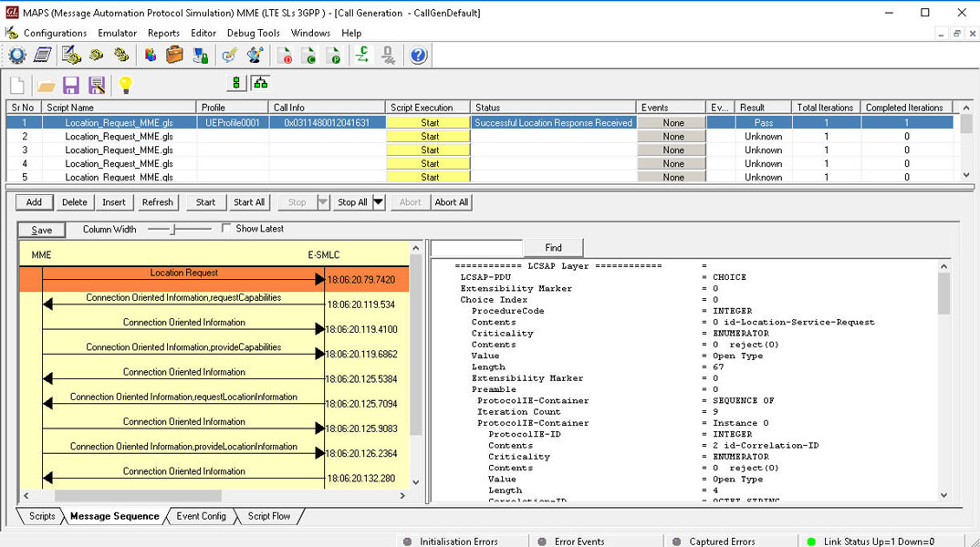Open the Reports menu
This screenshot has width=980, height=547.
163,33
